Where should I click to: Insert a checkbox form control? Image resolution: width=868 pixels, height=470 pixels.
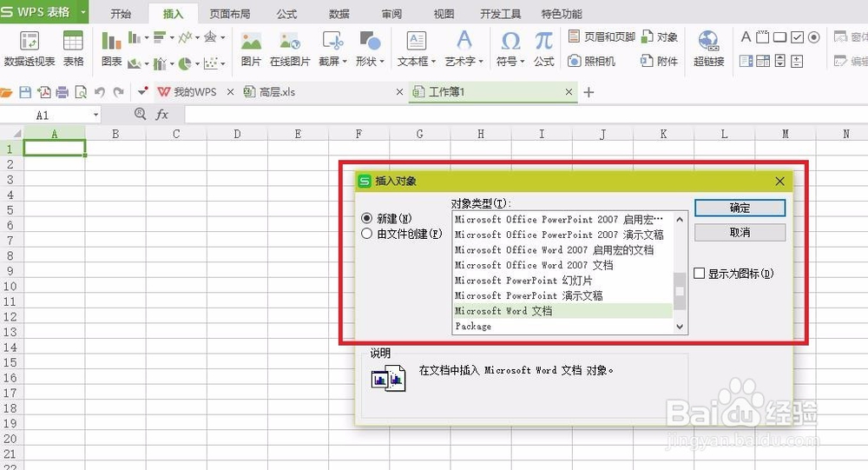click(797, 37)
